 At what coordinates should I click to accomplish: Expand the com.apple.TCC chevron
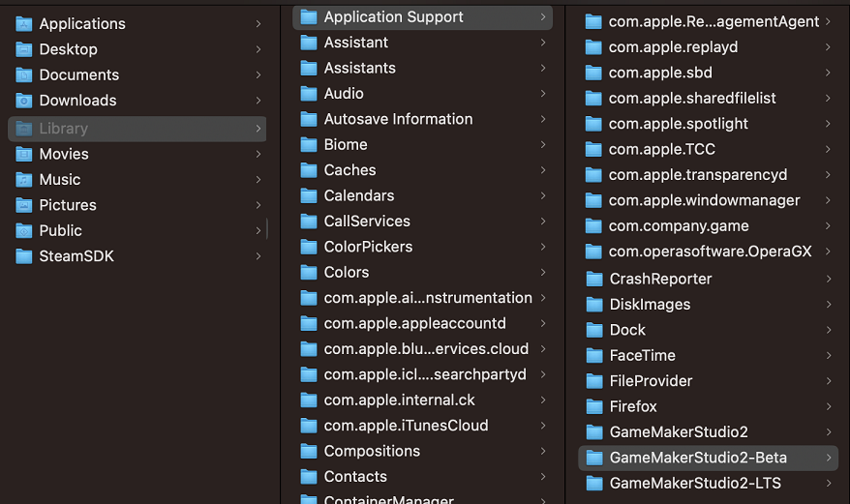click(x=828, y=149)
